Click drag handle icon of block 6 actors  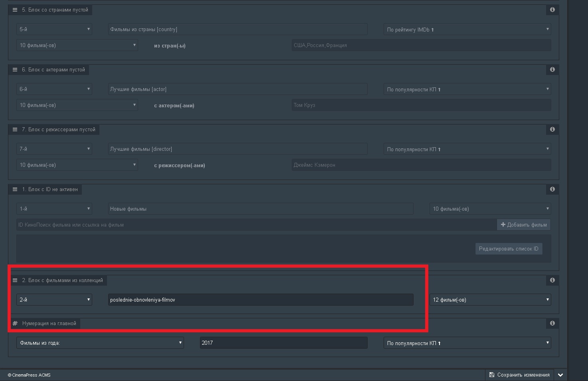click(x=15, y=69)
